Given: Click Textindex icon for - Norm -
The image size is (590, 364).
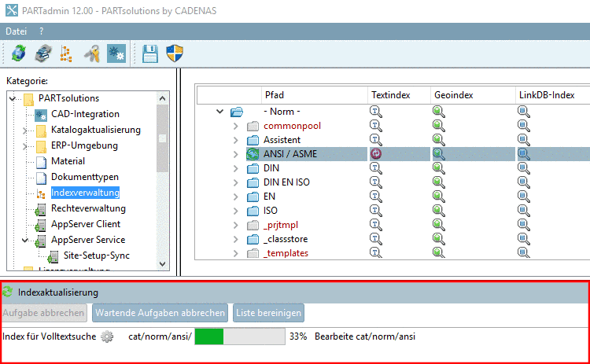Looking at the screenshot, I should [x=375, y=112].
